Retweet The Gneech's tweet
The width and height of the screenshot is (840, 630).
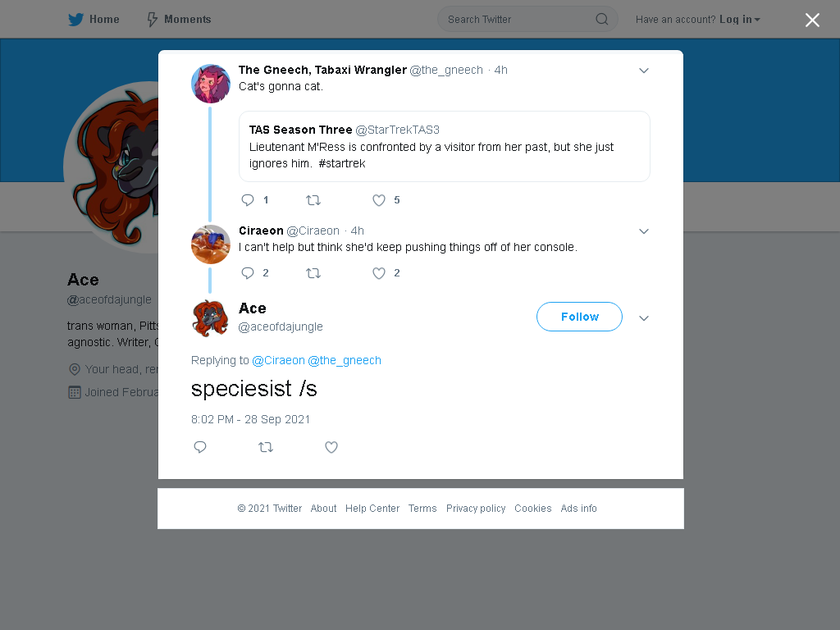tap(313, 200)
